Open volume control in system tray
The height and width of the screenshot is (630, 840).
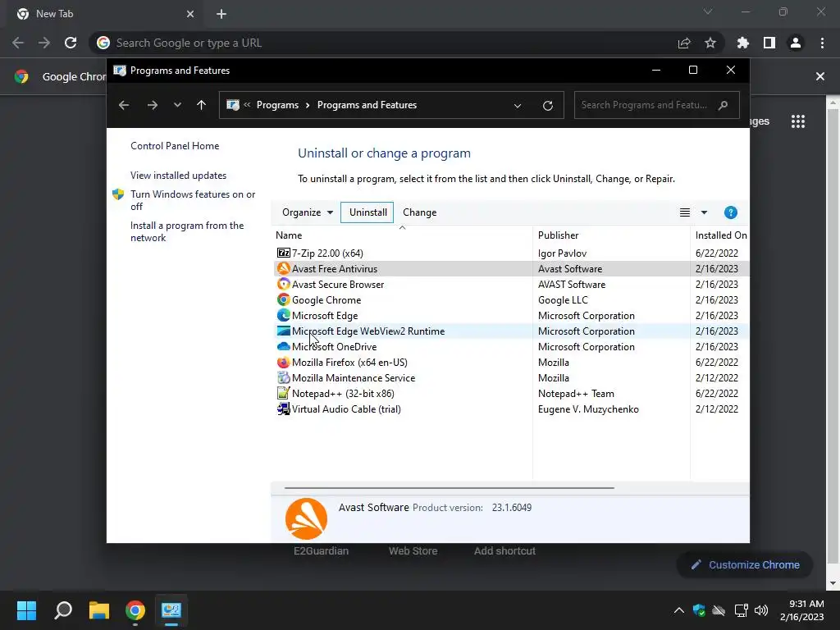coord(760,610)
